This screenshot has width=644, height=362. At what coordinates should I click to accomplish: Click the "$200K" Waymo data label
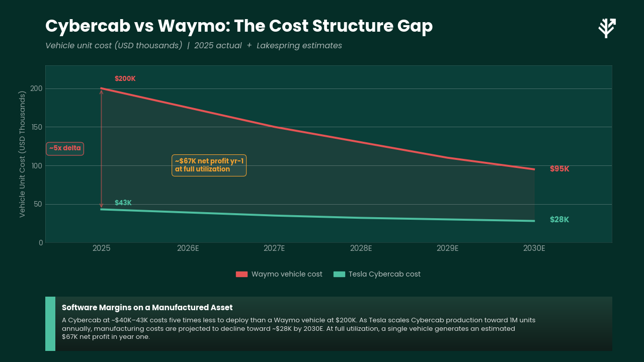[125, 78]
